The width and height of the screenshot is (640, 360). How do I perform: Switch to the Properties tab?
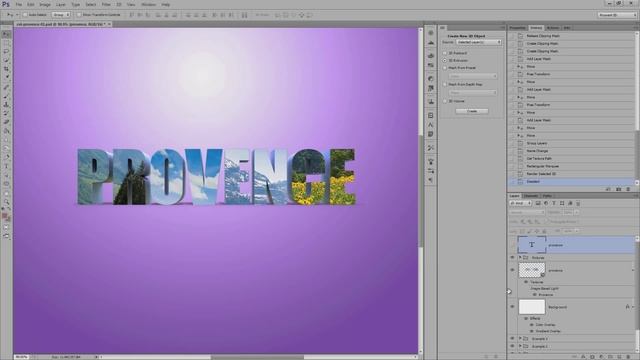517,28
